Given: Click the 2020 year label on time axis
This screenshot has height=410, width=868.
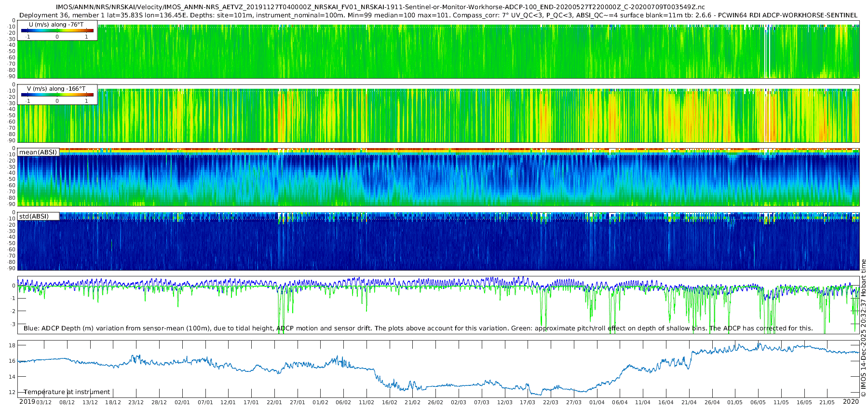Looking at the screenshot, I should pos(851,402).
